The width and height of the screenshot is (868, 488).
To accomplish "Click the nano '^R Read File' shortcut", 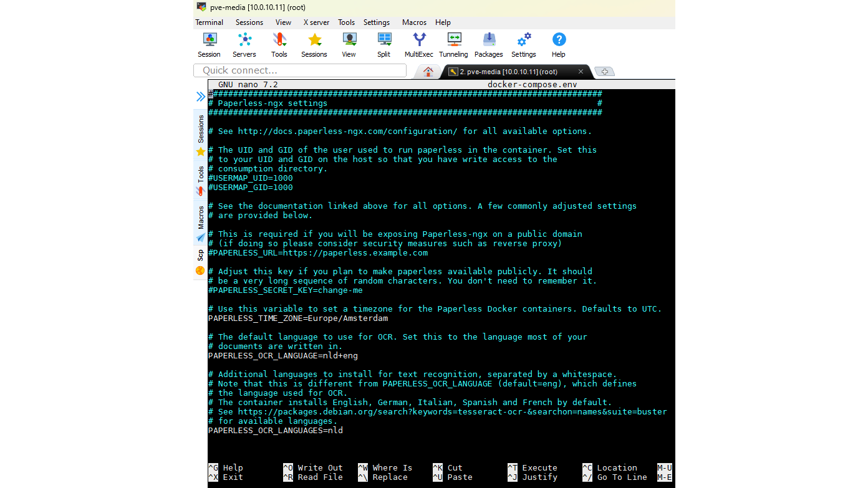I will (x=313, y=477).
